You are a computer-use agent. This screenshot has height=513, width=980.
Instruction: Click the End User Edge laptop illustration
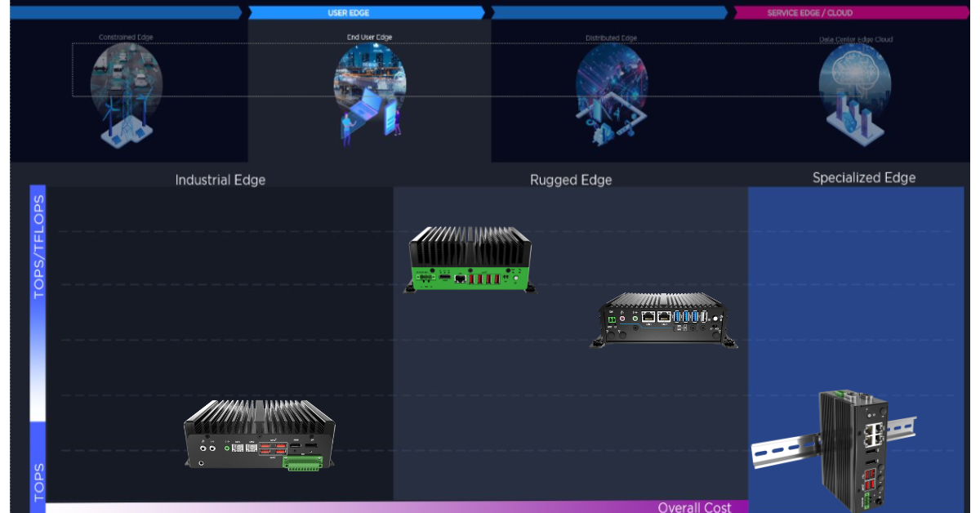click(370, 96)
